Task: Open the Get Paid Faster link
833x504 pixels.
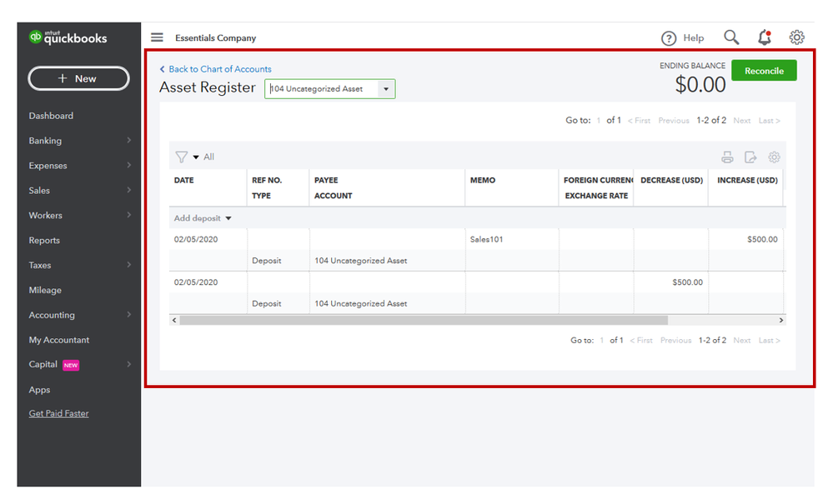Action: (58, 413)
